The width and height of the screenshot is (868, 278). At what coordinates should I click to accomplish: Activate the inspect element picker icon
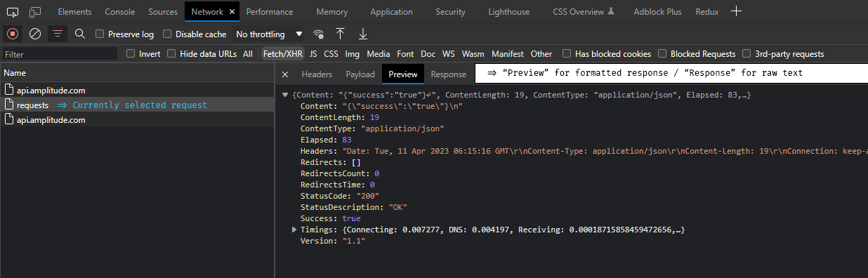[13, 12]
